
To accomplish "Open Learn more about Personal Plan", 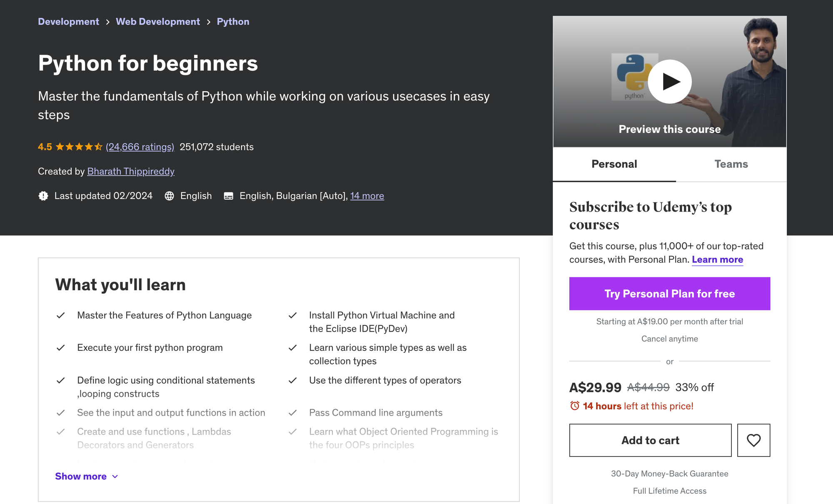I will click(x=717, y=259).
